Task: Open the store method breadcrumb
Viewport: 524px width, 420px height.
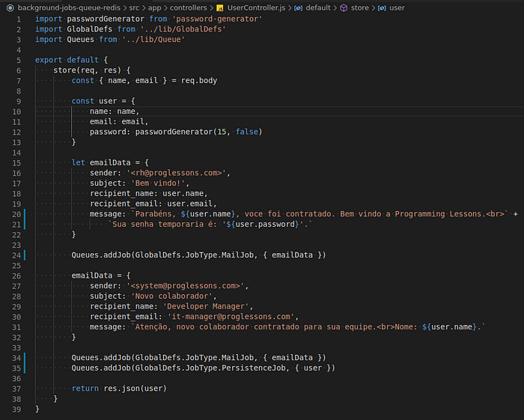Action: coord(359,7)
